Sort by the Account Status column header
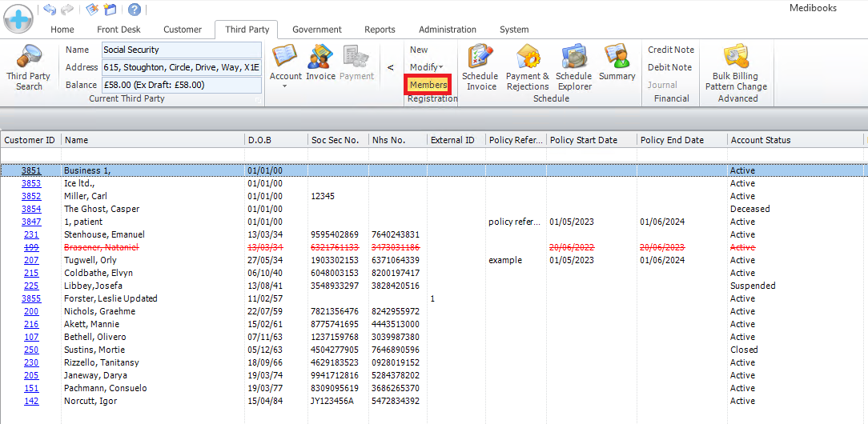Screen dimensions: 868x424 tap(760, 140)
